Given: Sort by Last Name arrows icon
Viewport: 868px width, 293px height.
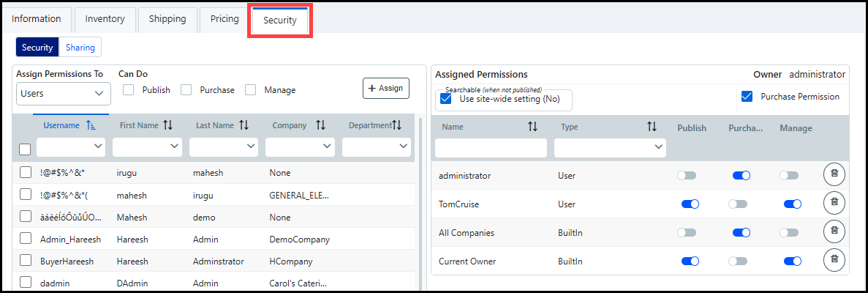Looking at the screenshot, I should pyautogui.click(x=244, y=126).
